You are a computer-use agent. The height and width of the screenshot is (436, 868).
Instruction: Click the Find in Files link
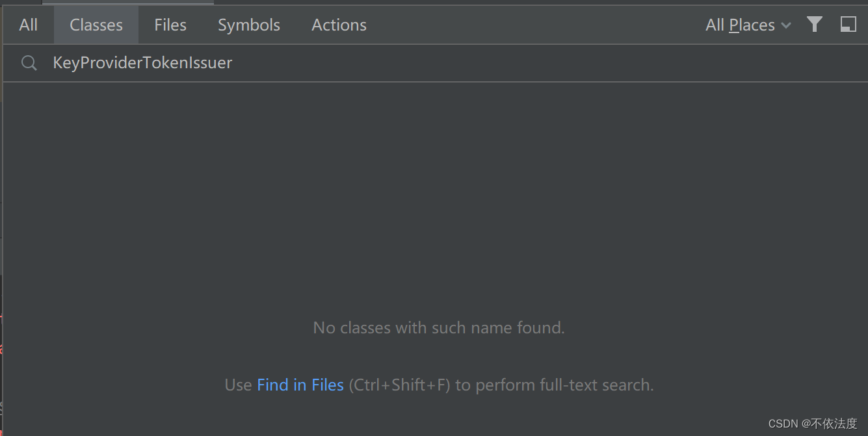[x=300, y=385]
